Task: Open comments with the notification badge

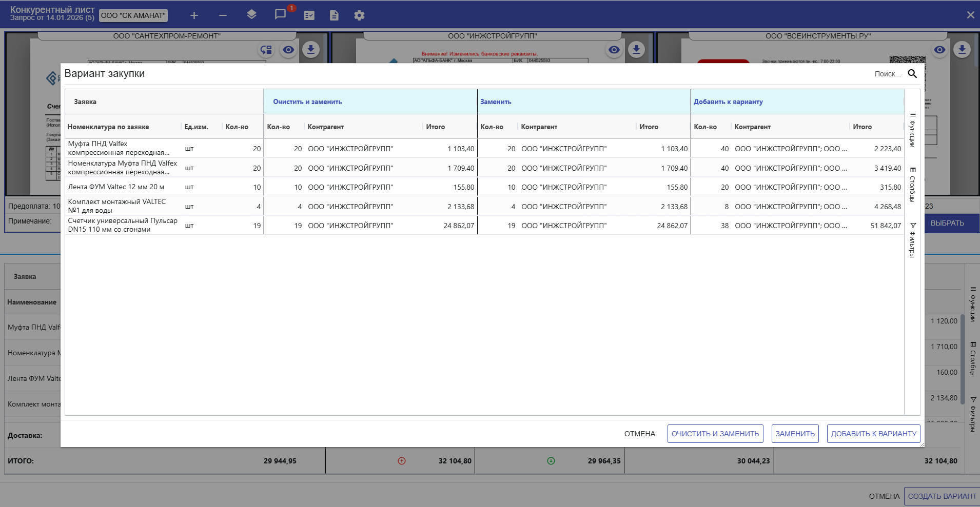Action: tap(280, 15)
